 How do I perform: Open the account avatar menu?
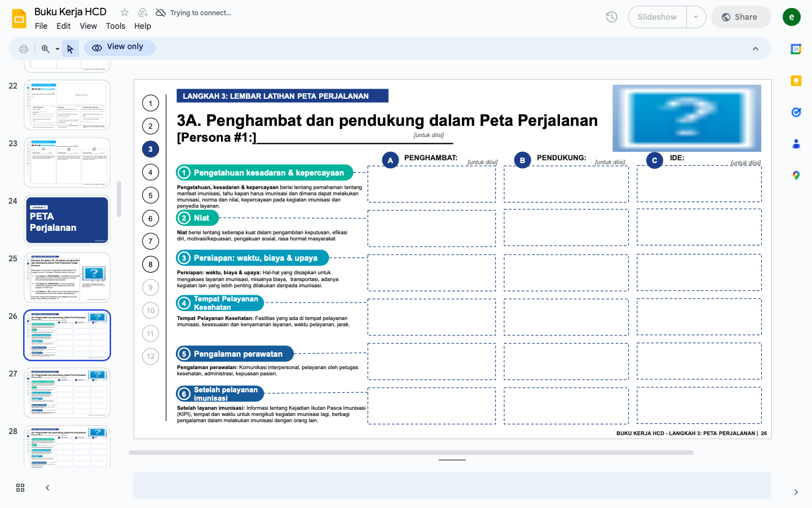pyautogui.click(x=792, y=17)
